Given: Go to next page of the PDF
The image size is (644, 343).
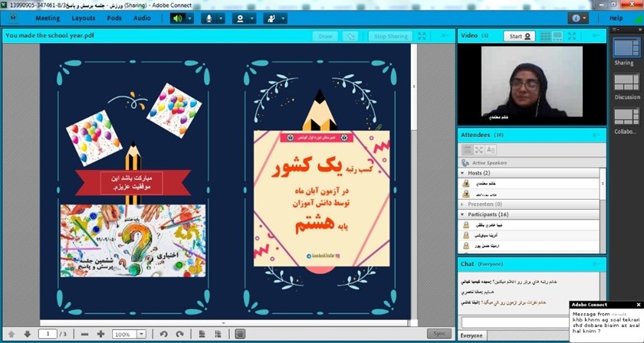Looking at the screenshot, I should pyautogui.click(x=27, y=335).
